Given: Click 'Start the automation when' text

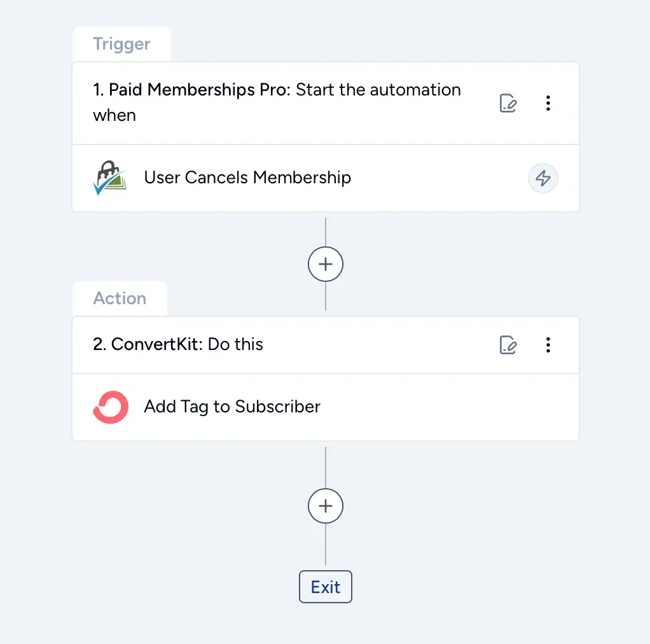Looking at the screenshot, I should coord(277,102).
